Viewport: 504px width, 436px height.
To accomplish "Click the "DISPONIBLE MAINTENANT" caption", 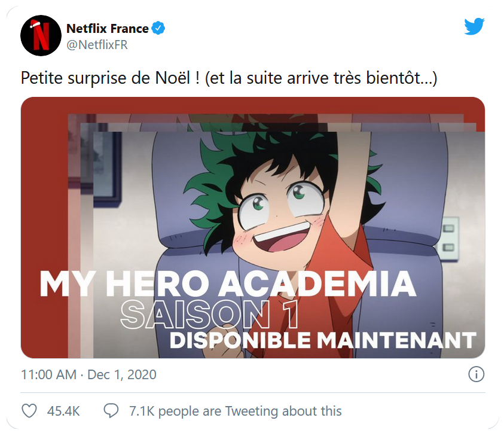I will (323, 340).
